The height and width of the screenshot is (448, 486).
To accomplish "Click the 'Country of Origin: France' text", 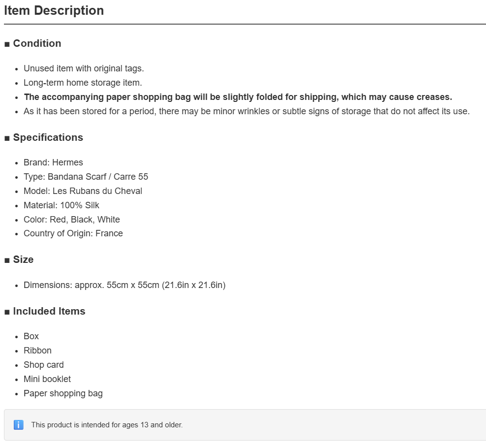I will pos(73,233).
